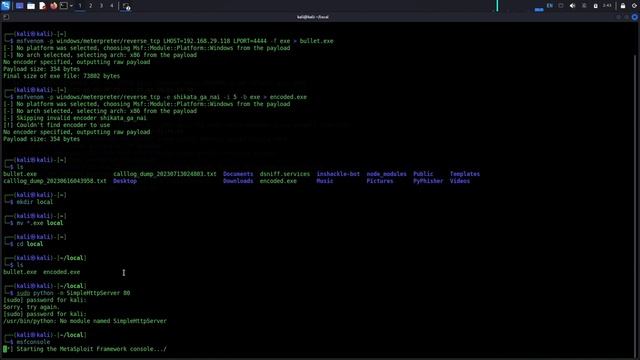Click dsniff.services in the listing
The image size is (640, 360).
click(285, 174)
